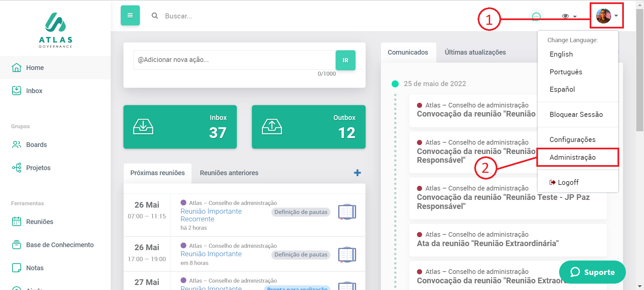Open Boards from the sidebar
The image size is (644, 290).
click(36, 145)
